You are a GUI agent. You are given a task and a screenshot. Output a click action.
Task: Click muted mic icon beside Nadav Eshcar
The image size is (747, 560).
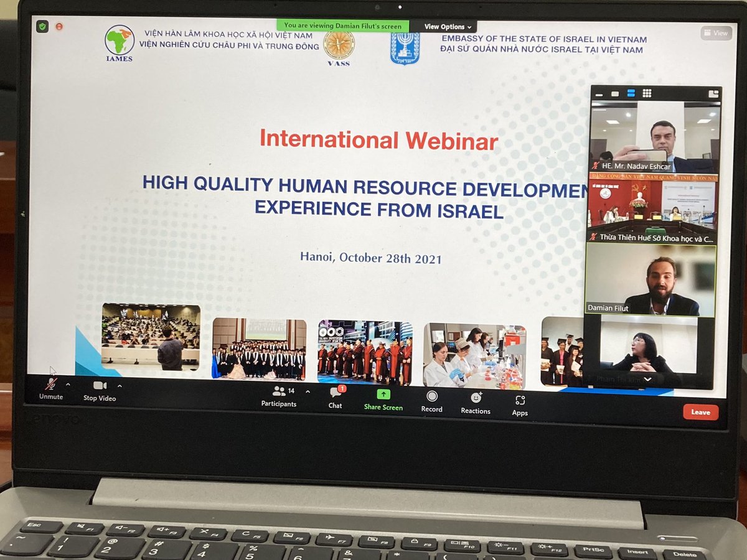coord(595,166)
